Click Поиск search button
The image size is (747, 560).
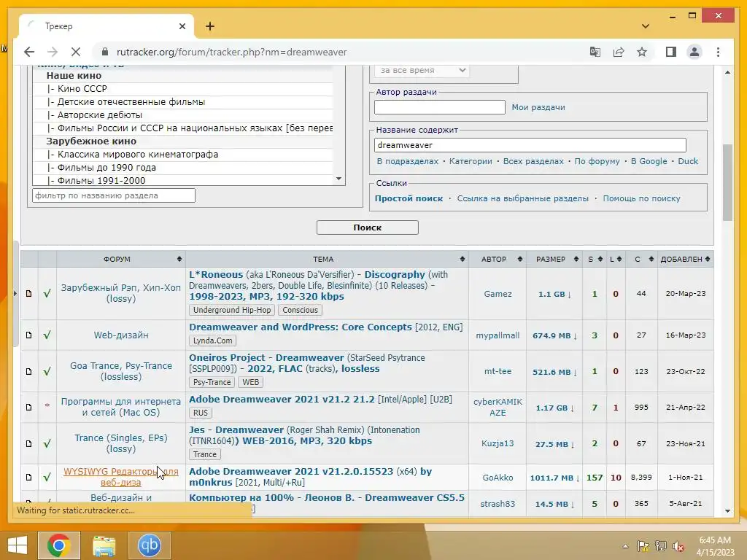(x=368, y=227)
